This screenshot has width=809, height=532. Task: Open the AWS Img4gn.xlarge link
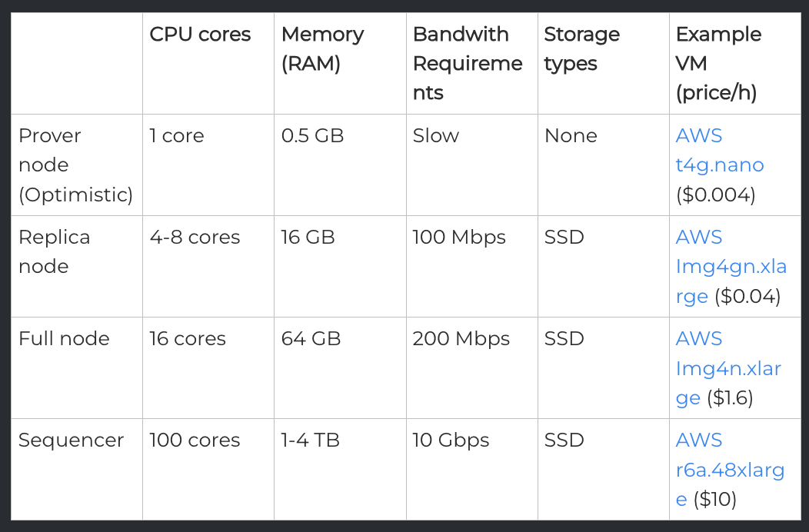731,266
